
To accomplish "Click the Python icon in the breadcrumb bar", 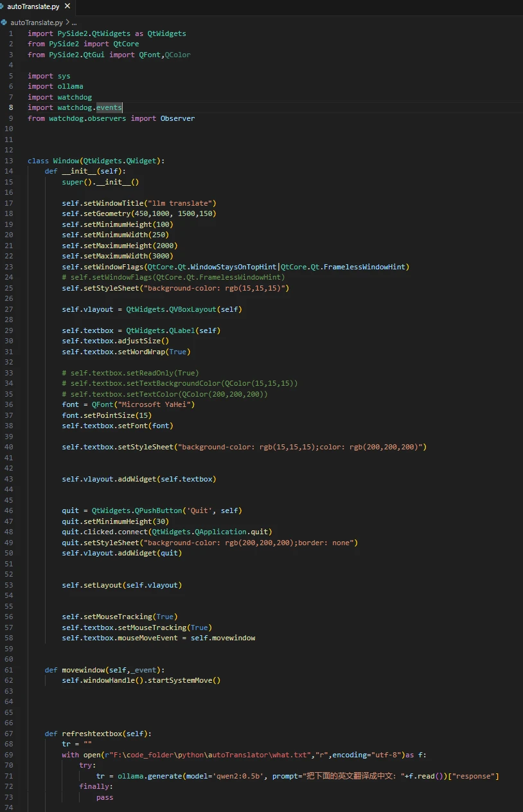I will point(4,22).
